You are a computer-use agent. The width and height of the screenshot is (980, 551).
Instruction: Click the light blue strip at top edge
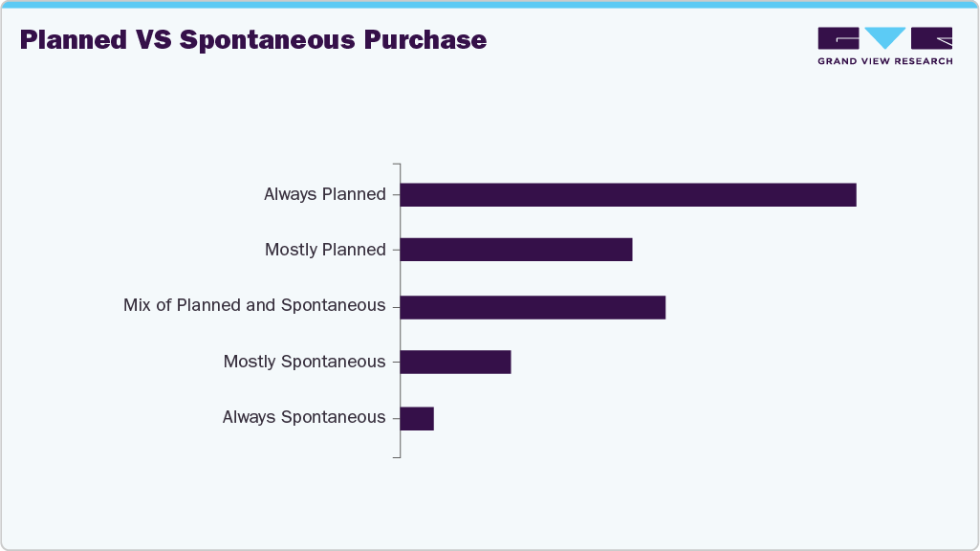(x=490, y=4)
